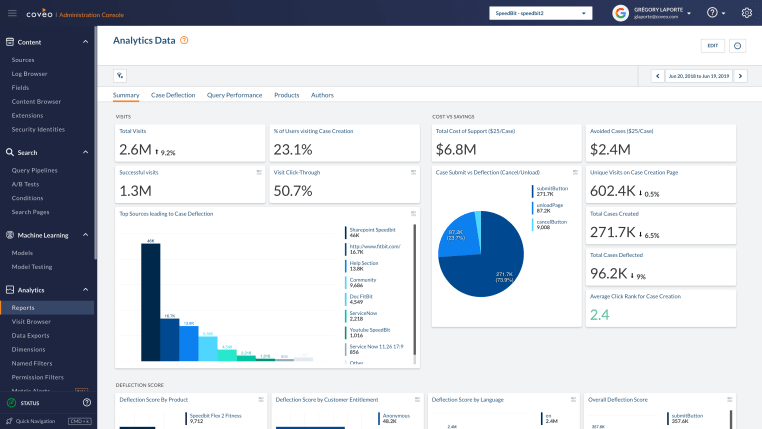Click the date range field

pyautogui.click(x=698, y=75)
